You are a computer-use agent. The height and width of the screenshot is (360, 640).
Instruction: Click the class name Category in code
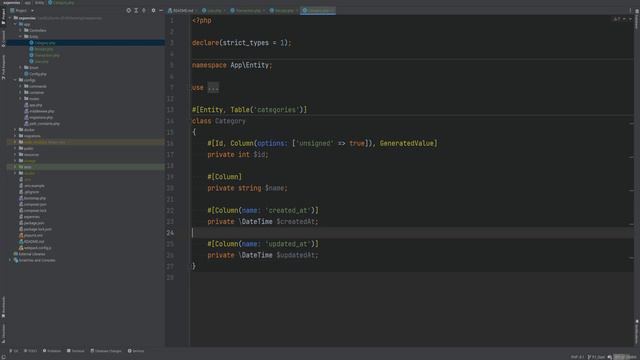(x=230, y=121)
